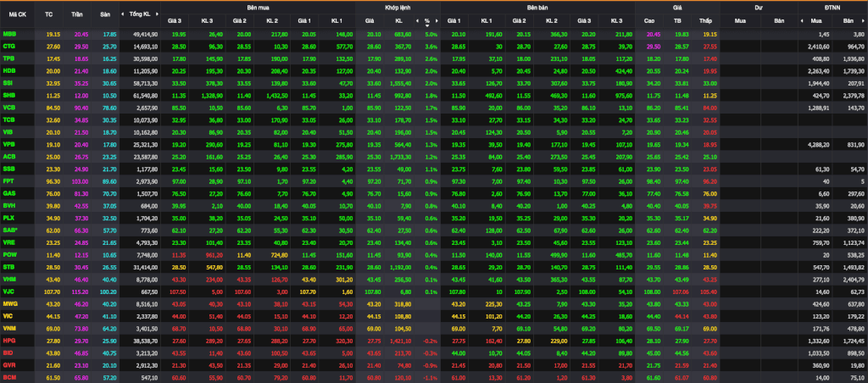The height and width of the screenshot is (383, 868).
Task: Select the HDB stock symbol
Action: click(x=8, y=70)
